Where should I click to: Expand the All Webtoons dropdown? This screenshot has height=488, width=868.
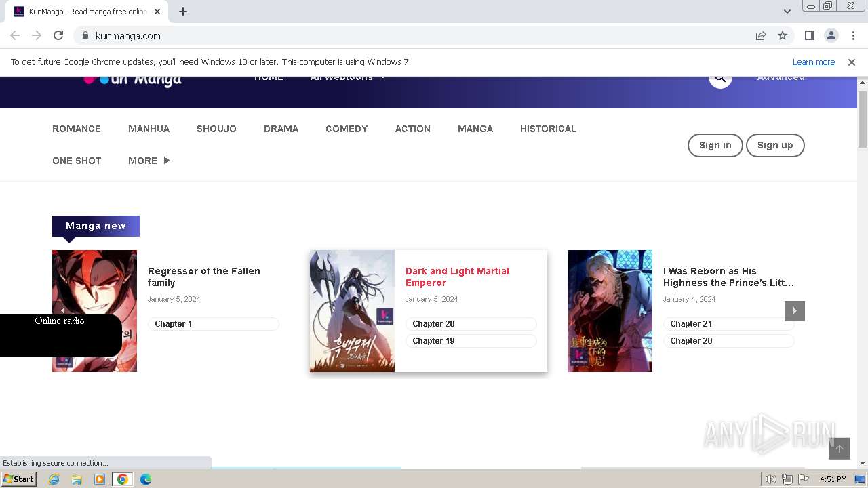click(348, 78)
